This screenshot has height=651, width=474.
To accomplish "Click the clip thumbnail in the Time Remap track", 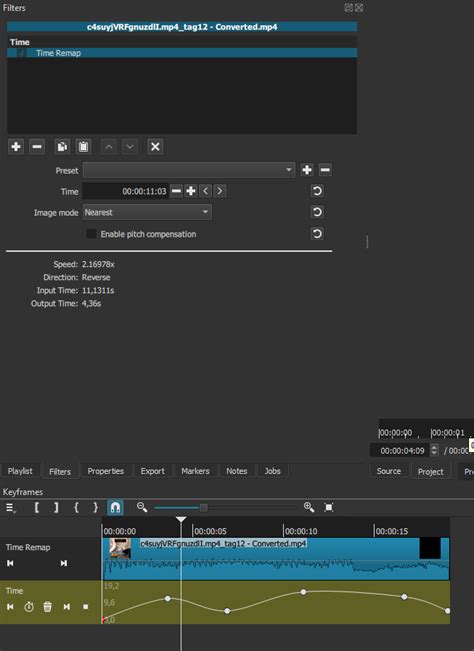I will tap(120, 548).
